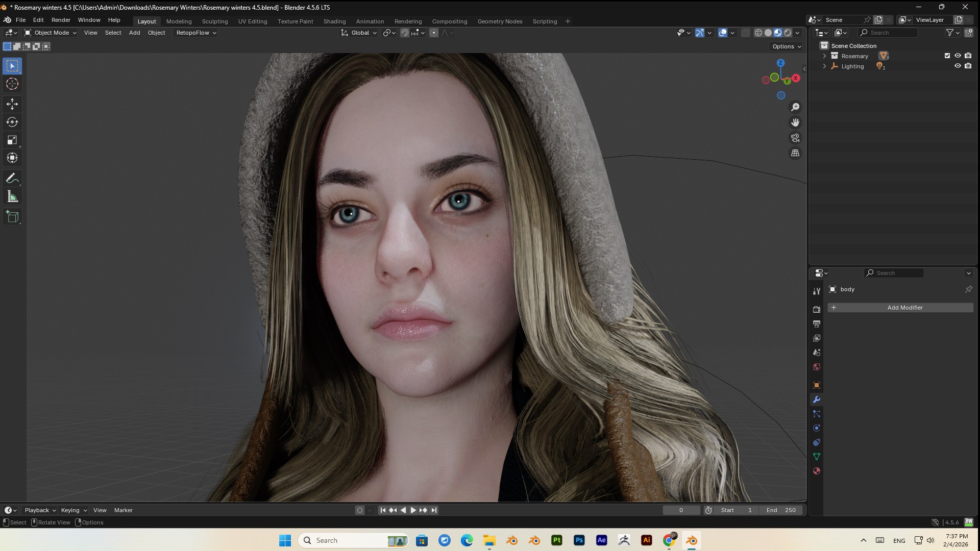Open the RetopoFlow dropdown menu
The image size is (980, 551).
pyautogui.click(x=196, y=33)
